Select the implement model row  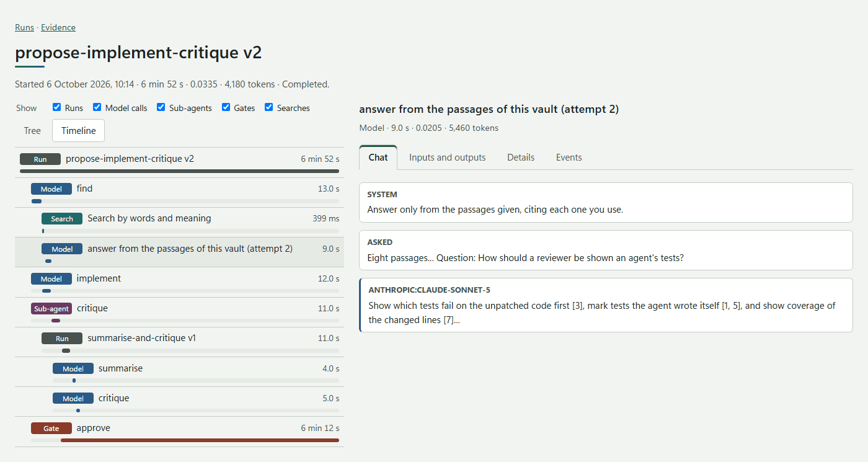(179, 282)
